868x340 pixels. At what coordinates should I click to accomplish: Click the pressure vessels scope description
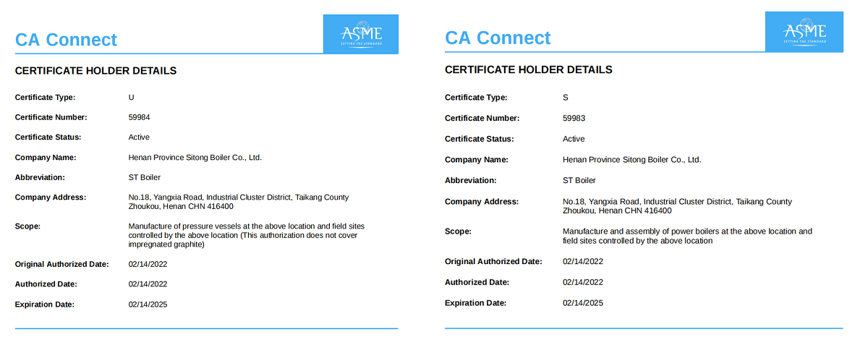click(x=246, y=235)
